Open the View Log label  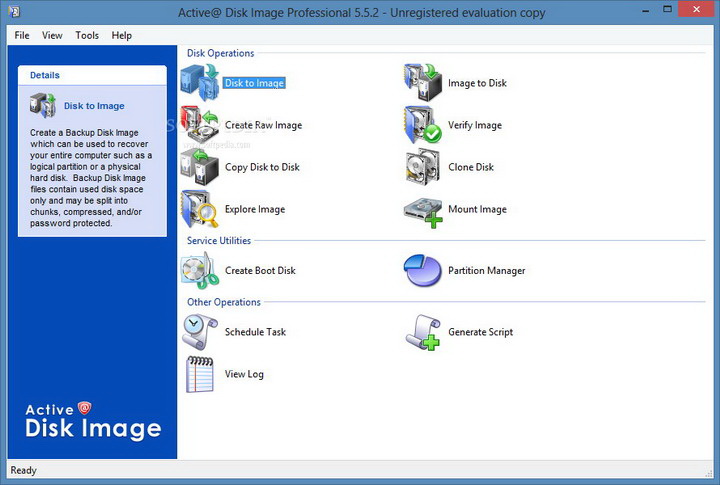click(x=244, y=374)
